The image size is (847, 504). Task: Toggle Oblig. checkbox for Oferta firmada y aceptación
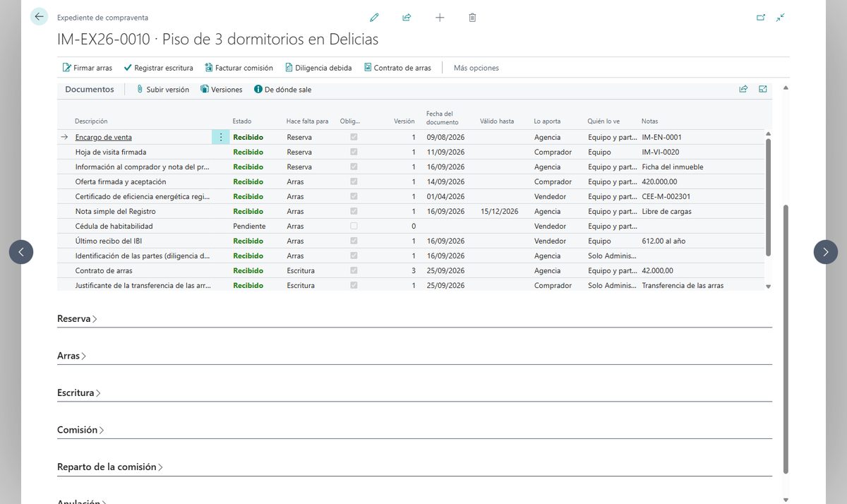pos(354,181)
